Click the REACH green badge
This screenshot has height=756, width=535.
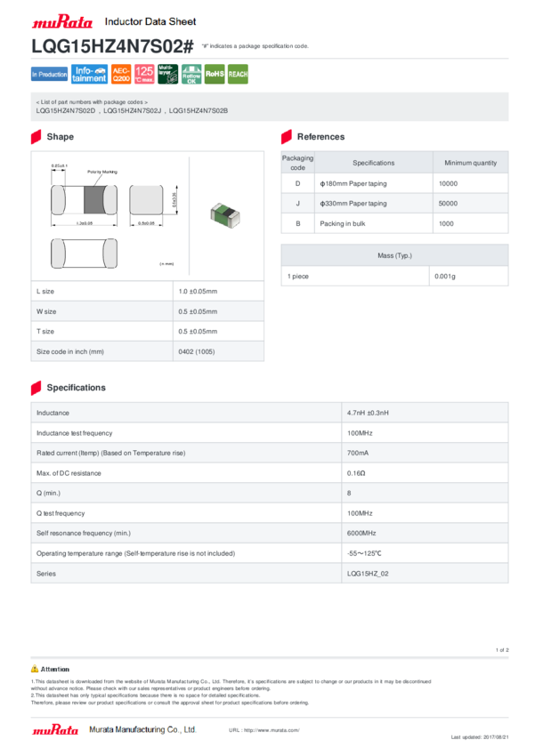click(238, 74)
